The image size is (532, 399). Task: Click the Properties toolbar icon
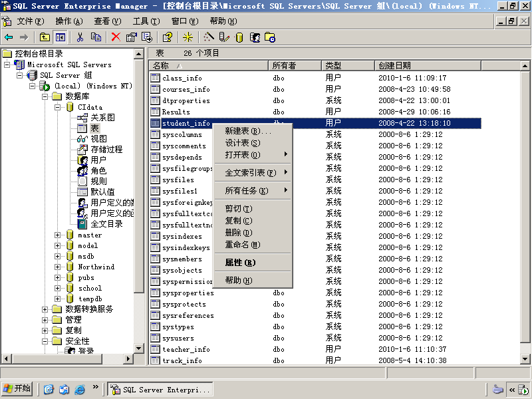click(x=131, y=37)
